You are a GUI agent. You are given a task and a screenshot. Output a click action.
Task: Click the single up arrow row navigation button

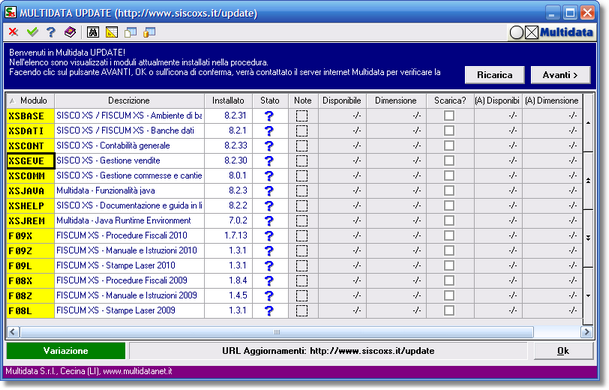coord(588,123)
